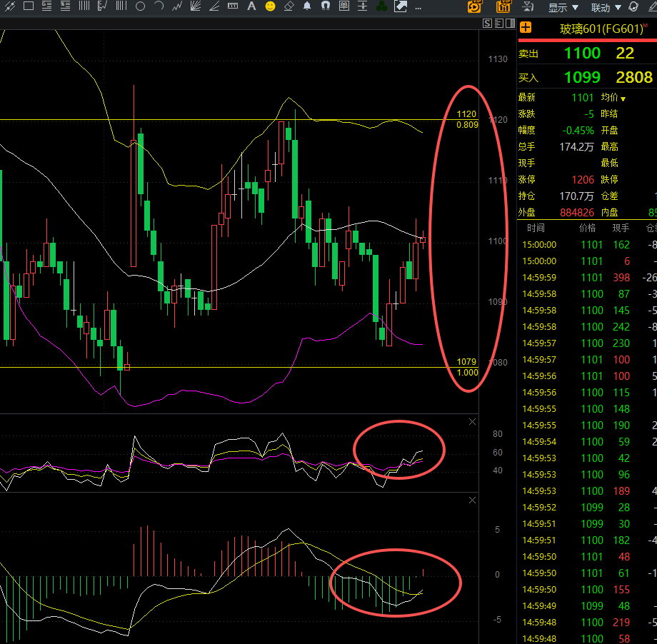Select the zigzag wave line tool
This screenshot has height=644, width=657.
coord(177,6)
